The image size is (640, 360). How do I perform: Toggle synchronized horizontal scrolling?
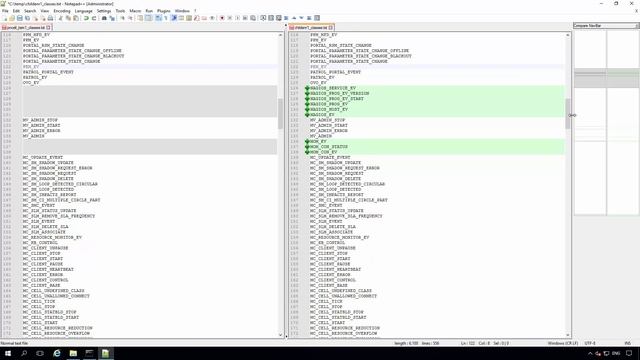tap(148, 18)
